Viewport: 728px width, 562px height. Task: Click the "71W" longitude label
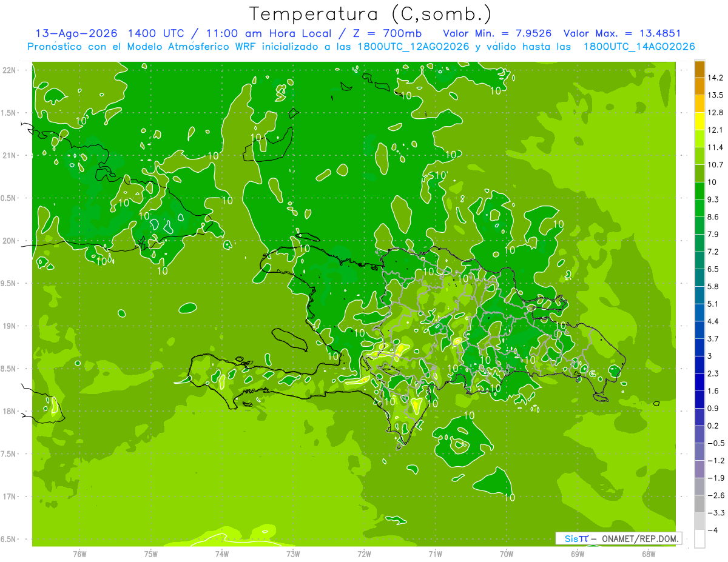pyautogui.click(x=435, y=554)
